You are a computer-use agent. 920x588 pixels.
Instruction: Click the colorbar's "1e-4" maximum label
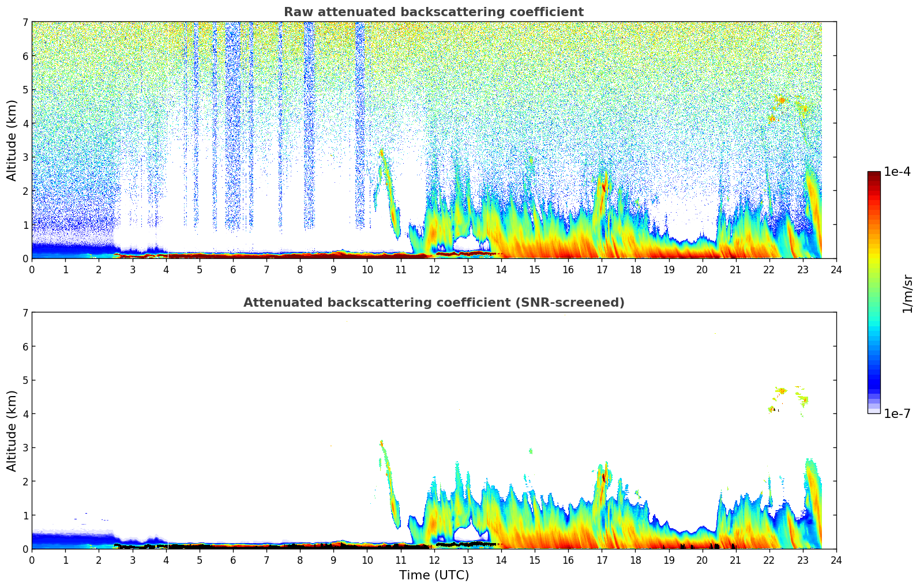click(897, 172)
